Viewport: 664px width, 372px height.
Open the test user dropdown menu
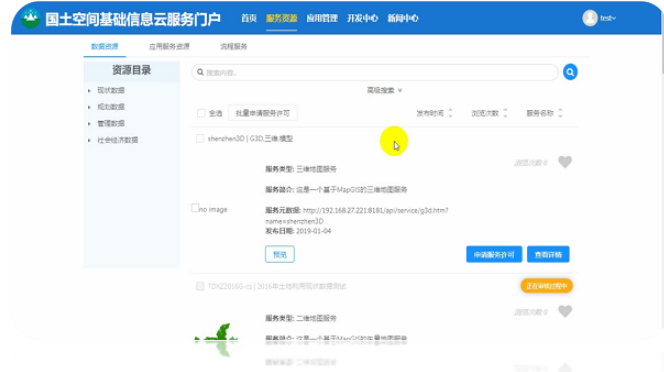(608, 18)
